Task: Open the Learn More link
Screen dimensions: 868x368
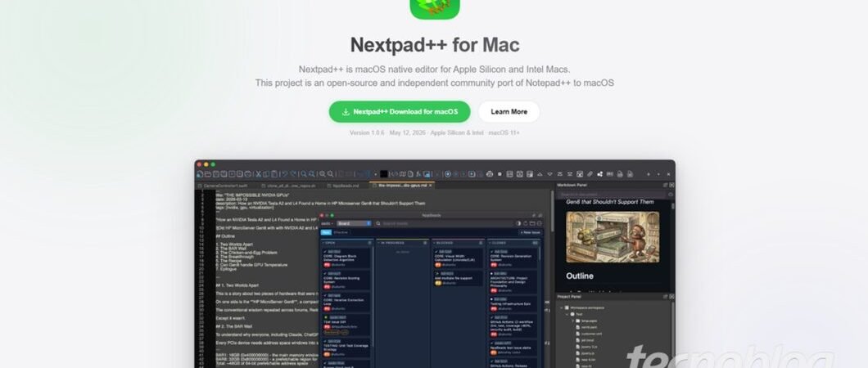Action: point(509,111)
